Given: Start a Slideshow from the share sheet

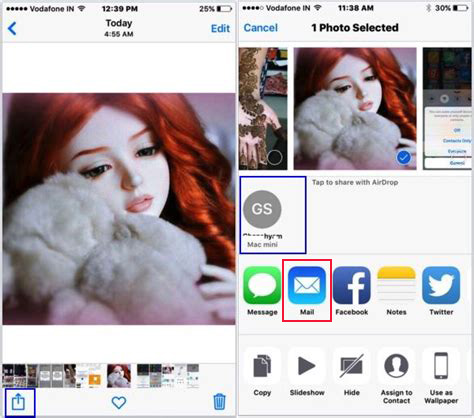Looking at the screenshot, I should pos(307,372).
